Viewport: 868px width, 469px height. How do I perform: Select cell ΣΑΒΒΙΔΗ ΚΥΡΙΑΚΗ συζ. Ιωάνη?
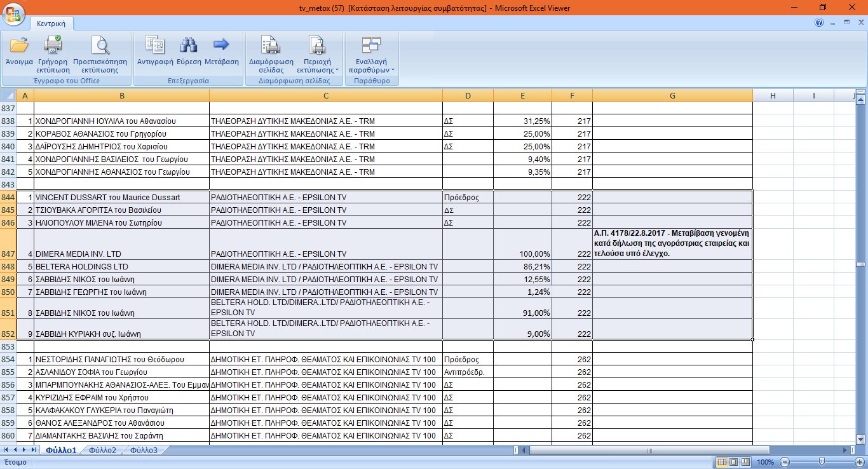121,329
